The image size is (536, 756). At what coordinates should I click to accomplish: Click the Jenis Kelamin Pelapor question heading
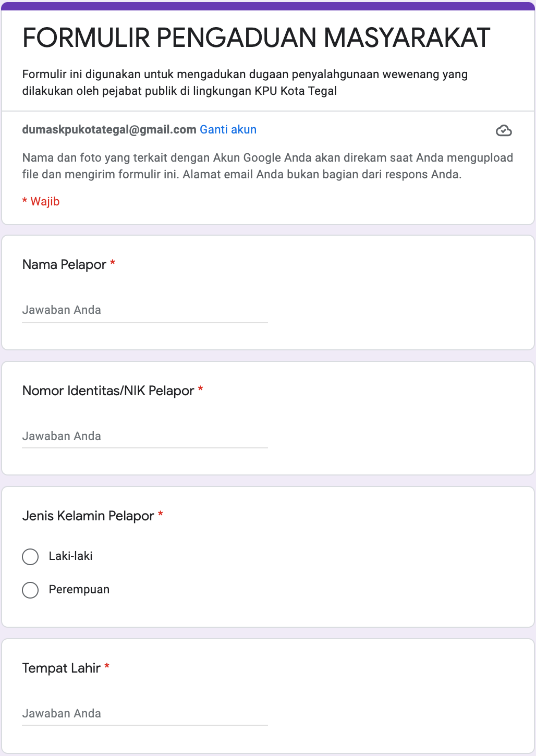pos(88,516)
